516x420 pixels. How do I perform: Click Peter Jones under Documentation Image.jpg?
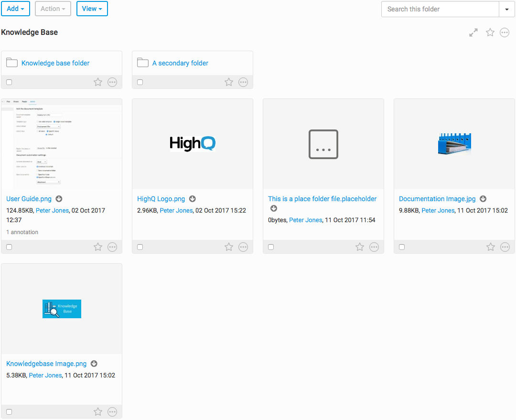[438, 210]
